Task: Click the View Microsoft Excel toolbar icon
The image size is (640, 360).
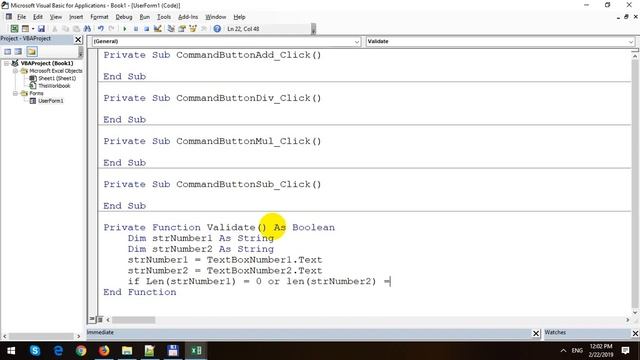Action: tap(14, 29)
